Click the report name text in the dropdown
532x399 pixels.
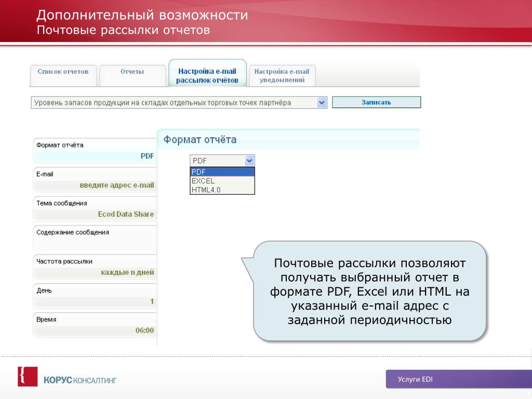click(x=163, y=103)
